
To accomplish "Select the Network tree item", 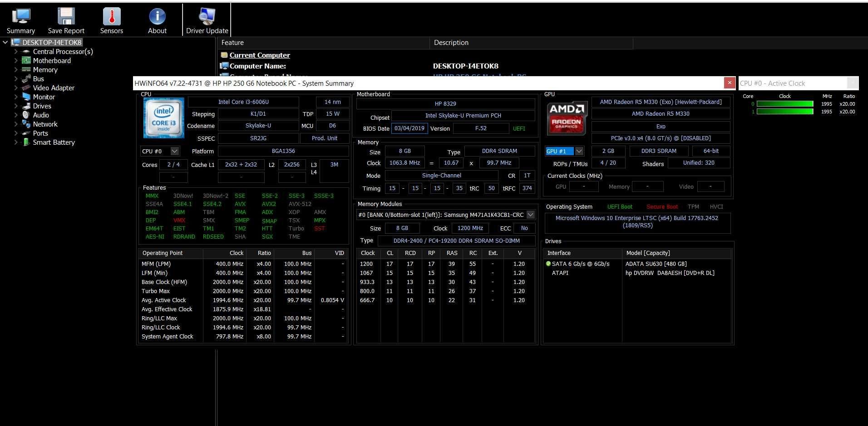I will (45, 124).
